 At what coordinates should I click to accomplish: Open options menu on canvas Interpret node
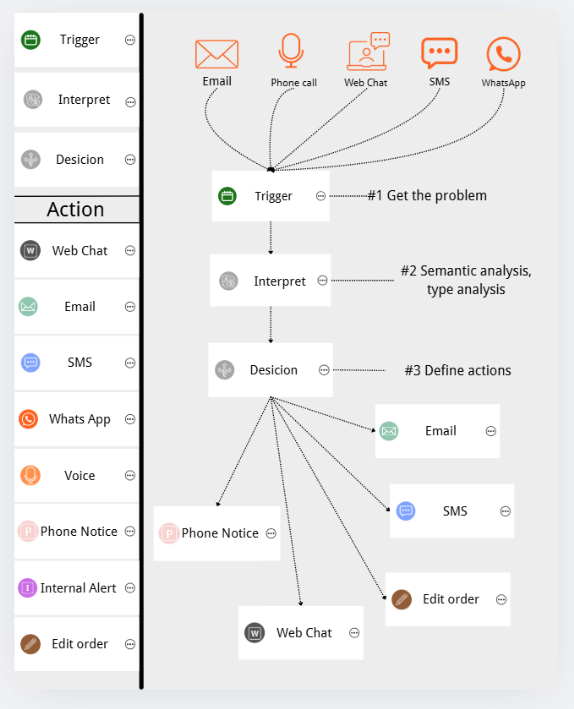point(322,280)
